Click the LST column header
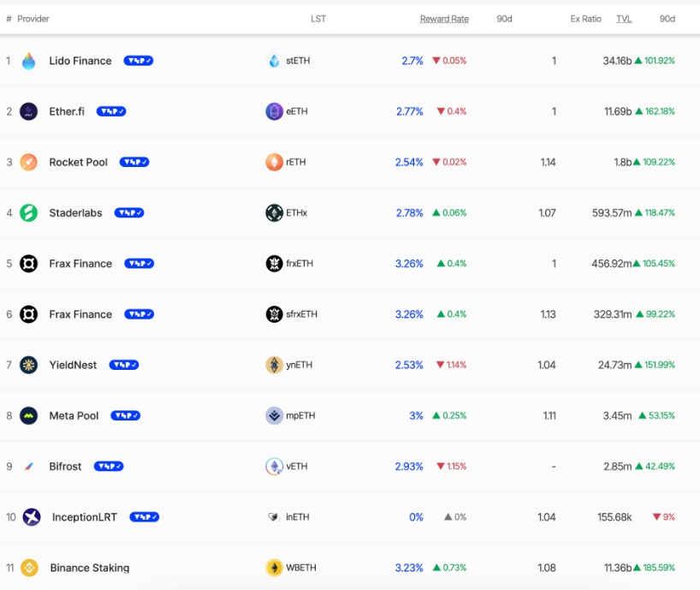Image resolution: width=700 pixels, height=590 pixels. point(318,19)
